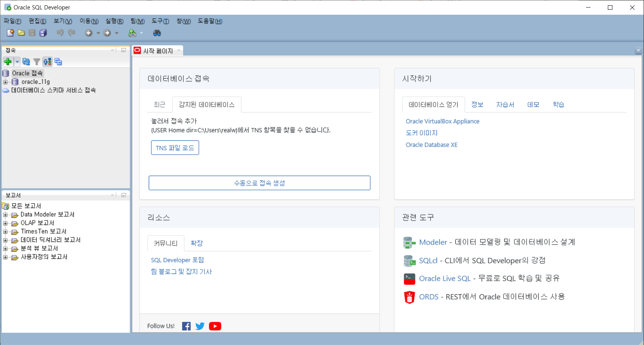Click the Forward navigation arrow icon
The width and height of the screenshot is (644, 345).
pyautogui.click(x=107, y=33)
